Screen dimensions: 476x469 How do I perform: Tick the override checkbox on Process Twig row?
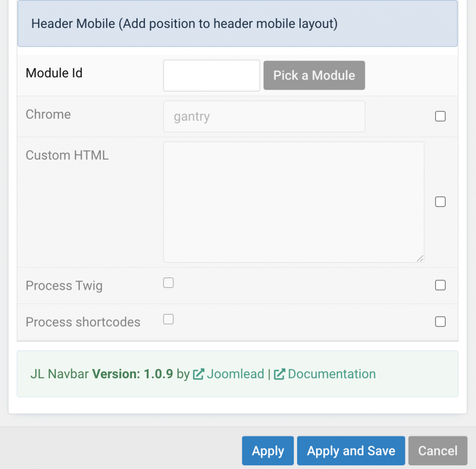tap(440, 285)
